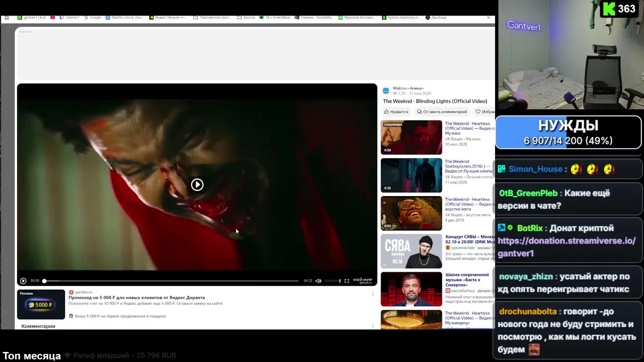
Task: Open the Starboy (клип, 2016г.) title link
Action: [469, 166]
